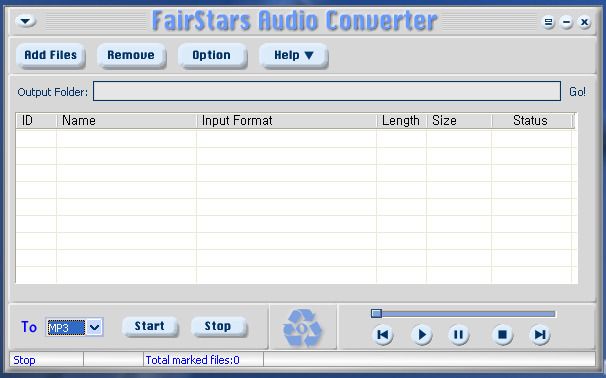This screenshot has height=378, width=606.
Task: Click the playback position slider thumb
Action: 376,313
